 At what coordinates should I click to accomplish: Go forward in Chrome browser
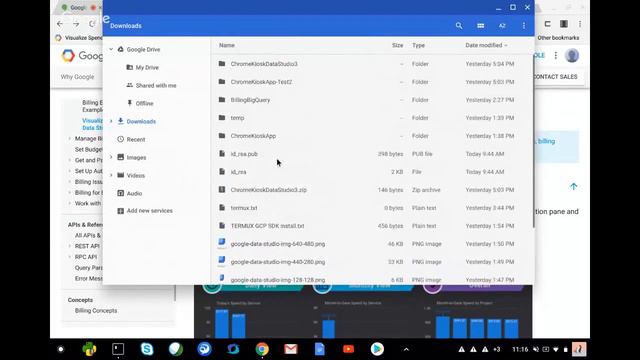tap(76, 24)
